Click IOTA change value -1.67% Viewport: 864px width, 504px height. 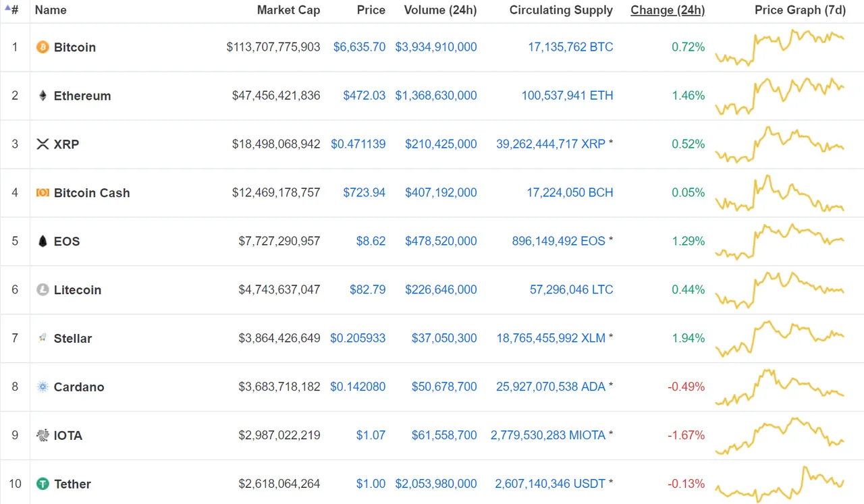686,436
